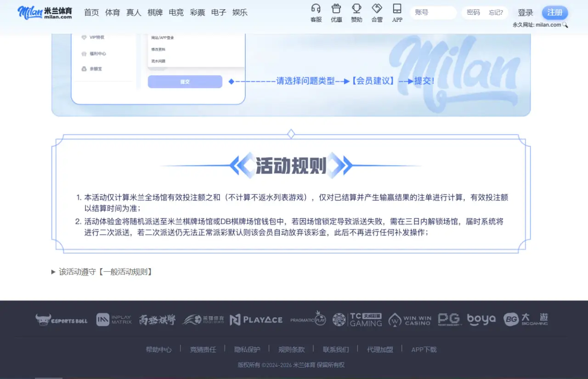The width and height of the screenshot is (588, 379).
Task: Open the 代理加盟 footer link
Action: 380,350
